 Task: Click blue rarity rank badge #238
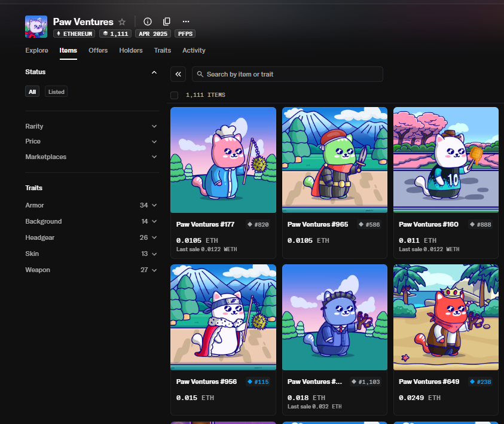coord(481,382)
